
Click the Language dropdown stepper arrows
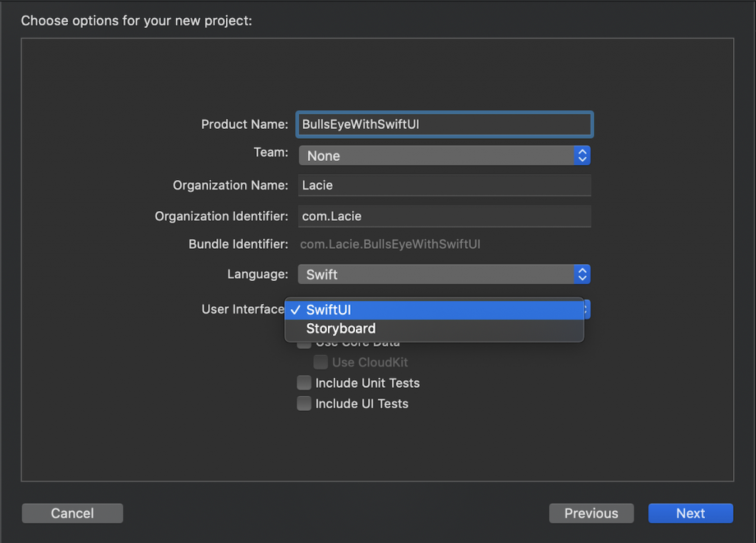coord(583,274)
